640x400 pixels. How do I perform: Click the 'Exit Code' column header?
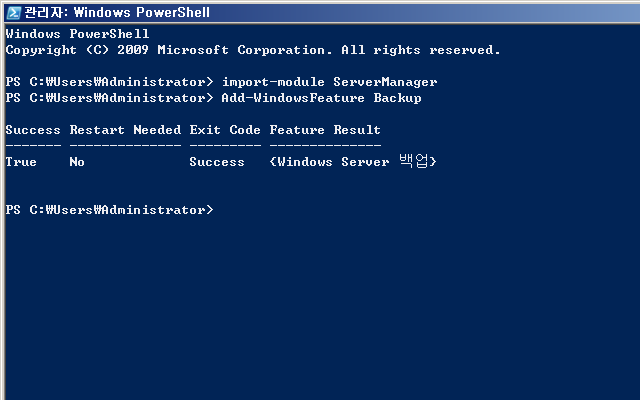[225, 130]
